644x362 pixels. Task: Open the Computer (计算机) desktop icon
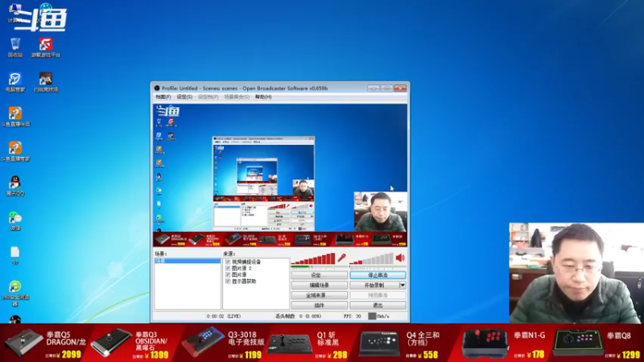[x=15, y=12]
